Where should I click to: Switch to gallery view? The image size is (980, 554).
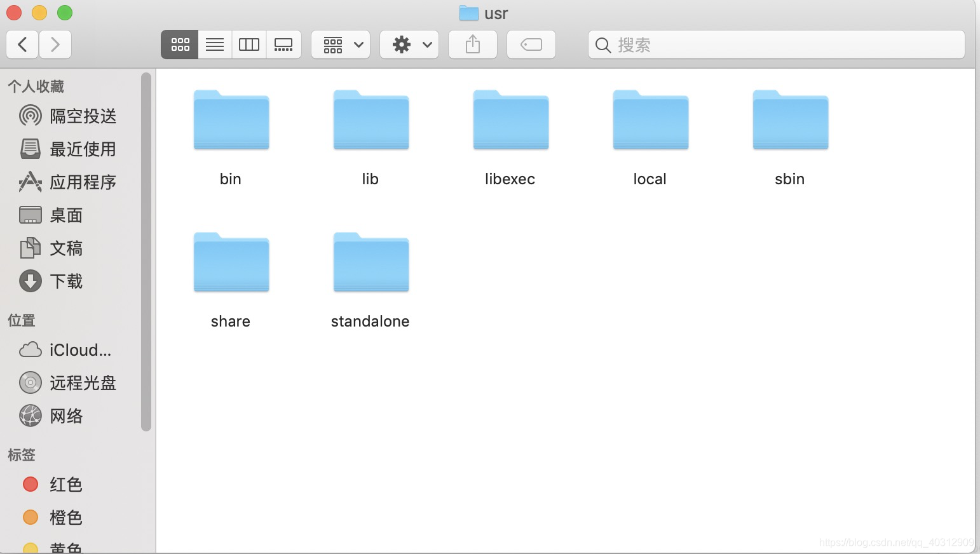(x=283, y=44)
